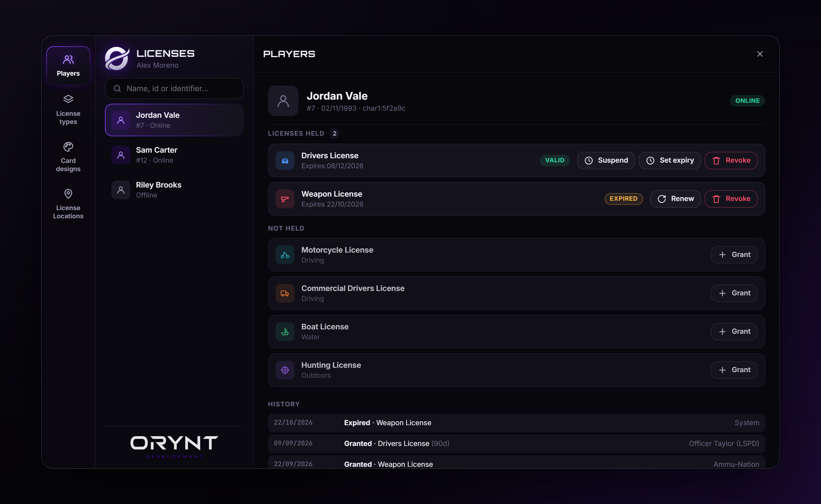
Task: Click Officer Taylor (LSPD) in history
Action: pyautogui.click(x=724, y=443)
